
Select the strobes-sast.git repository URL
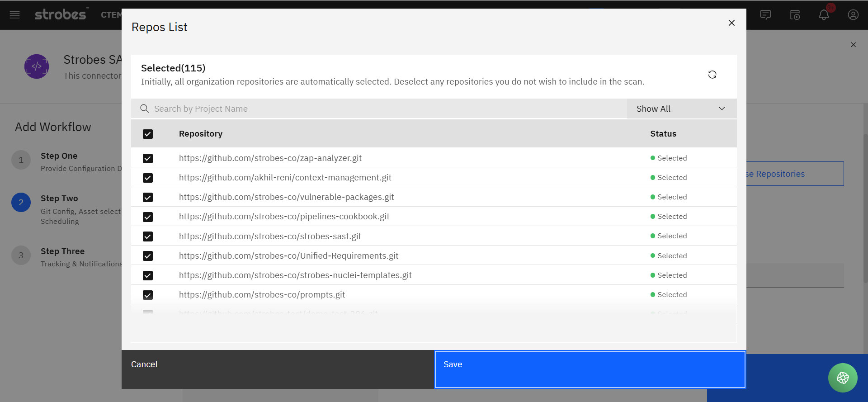pyautogui.click(x=270, y=236)
